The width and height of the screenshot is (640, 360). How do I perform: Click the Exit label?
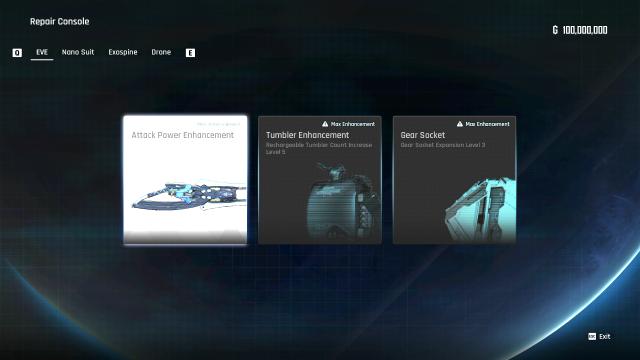(604, 336)
